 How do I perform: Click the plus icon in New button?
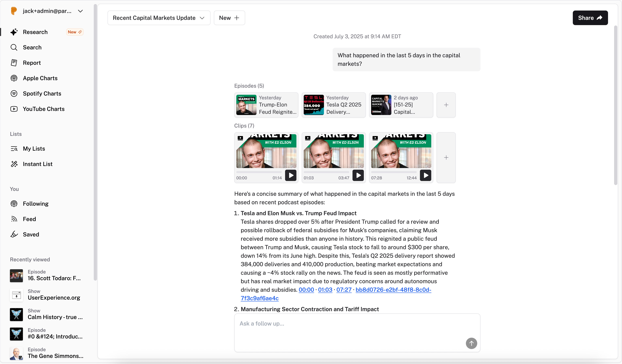pyautogui.click(x=237, y=18)
